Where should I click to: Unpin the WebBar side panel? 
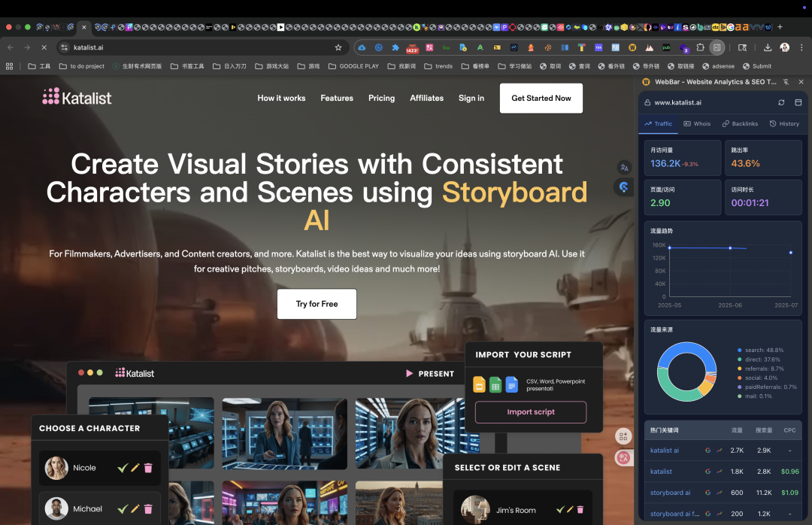(x=786, y=82)
